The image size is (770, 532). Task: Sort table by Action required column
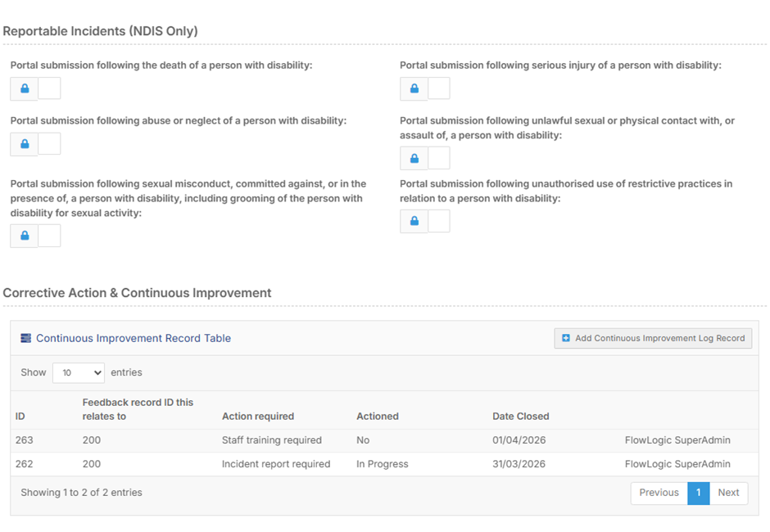click(x=257, y=416)
